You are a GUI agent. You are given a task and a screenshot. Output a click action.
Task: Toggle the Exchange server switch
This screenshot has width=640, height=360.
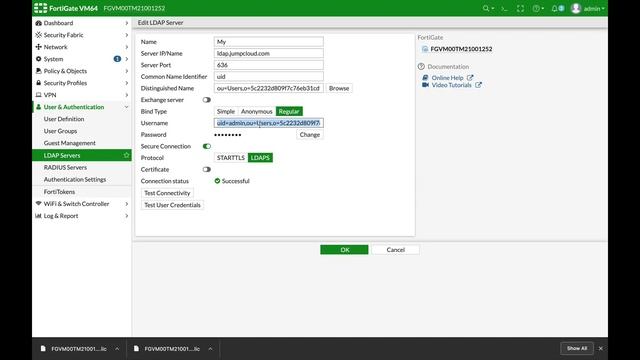[207, 100]
